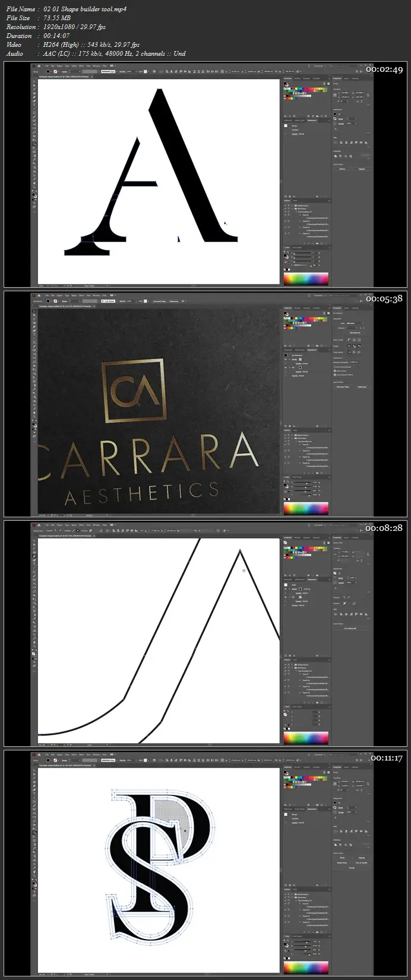Image resolution: width=411 pixels, height=980 pixels.
Task: Open Actions tab in 00:05:38 frame
Action: (x=287, y=430)
